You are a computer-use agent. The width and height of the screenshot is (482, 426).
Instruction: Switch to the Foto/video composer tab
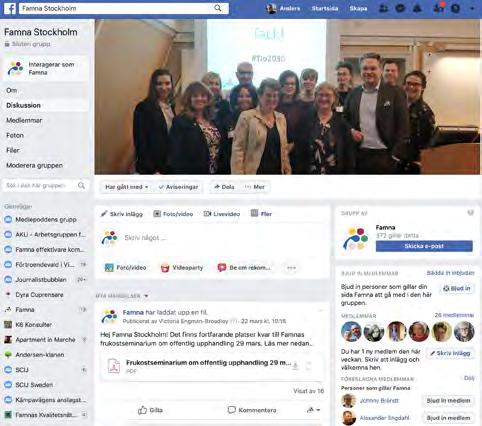click(173, 214)
